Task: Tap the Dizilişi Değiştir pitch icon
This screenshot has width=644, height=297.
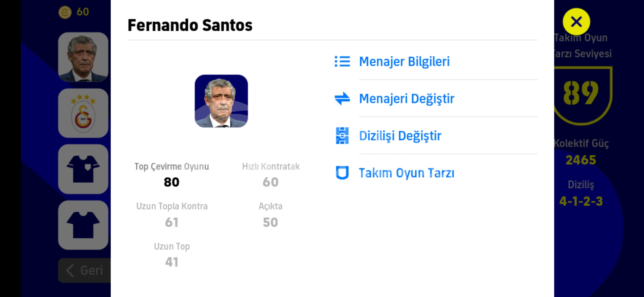Action: click(x=342, y=136)
